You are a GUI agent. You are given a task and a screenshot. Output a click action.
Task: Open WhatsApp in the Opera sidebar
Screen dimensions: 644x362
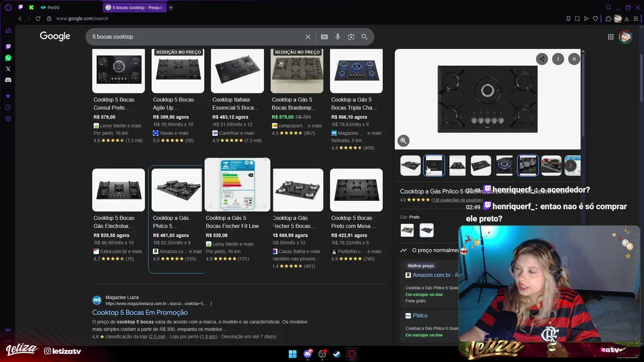8,58
